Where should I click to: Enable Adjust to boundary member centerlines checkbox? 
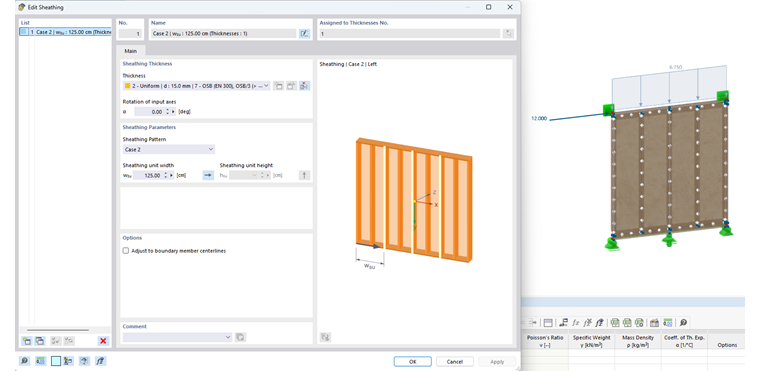(126, 251)
